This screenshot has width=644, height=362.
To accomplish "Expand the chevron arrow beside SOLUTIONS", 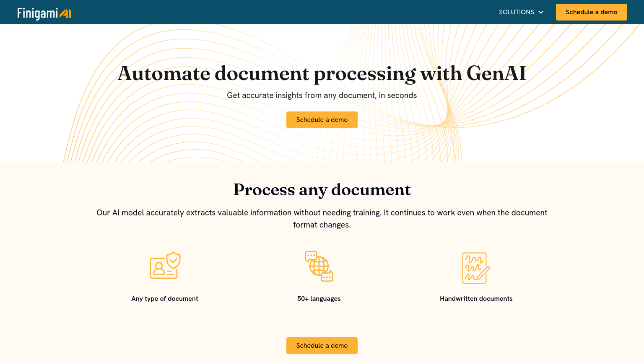I will [541, 12].
